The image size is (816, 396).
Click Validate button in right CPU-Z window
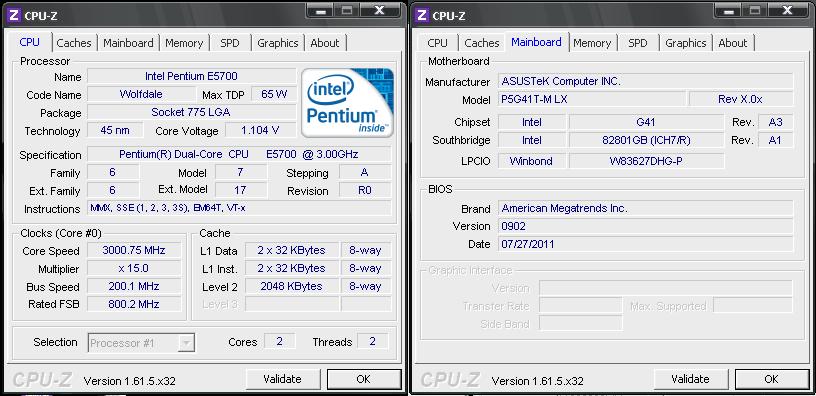coord(691,379)
